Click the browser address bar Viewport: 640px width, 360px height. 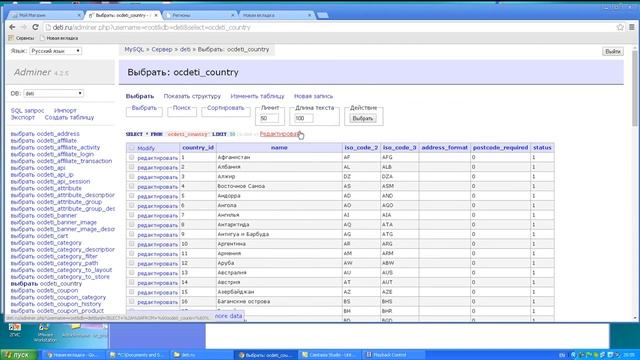[x=331, y=27]
